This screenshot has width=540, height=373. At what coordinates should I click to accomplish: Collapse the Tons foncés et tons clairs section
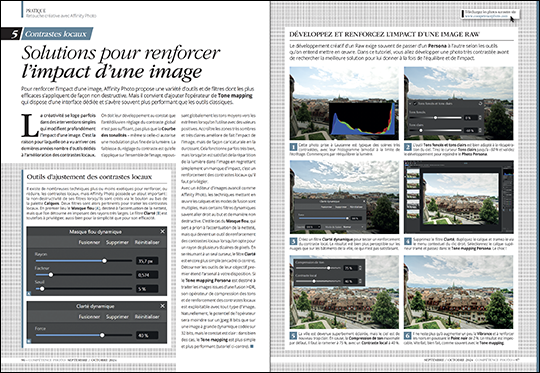[410, 104]
